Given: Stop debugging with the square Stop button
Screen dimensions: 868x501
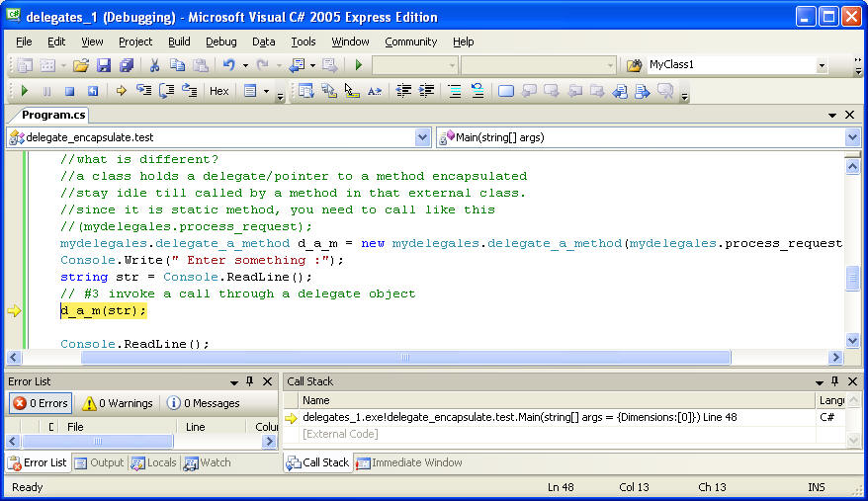Looking at the screenshot, I should pyautogui.click(x=69, y=91).
